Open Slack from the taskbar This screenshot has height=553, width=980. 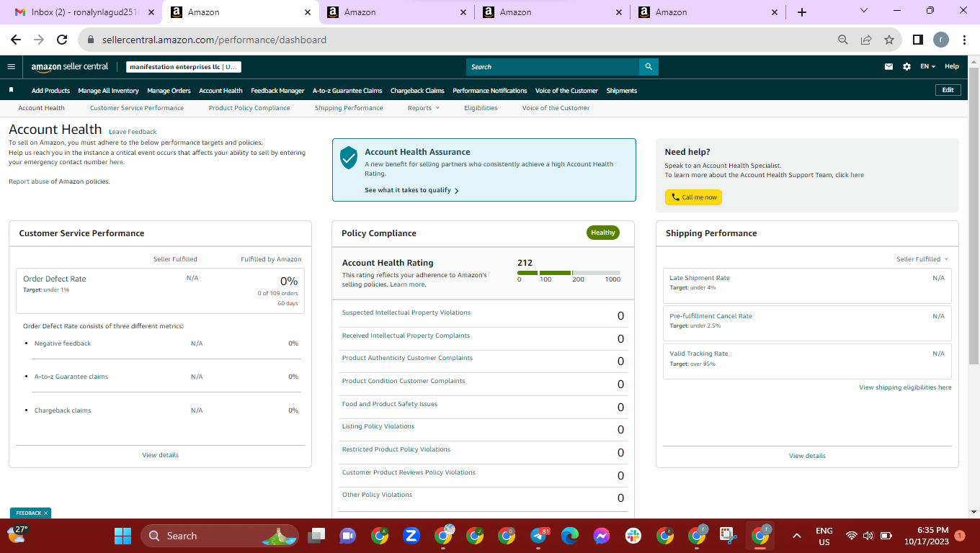pos(633,536)
